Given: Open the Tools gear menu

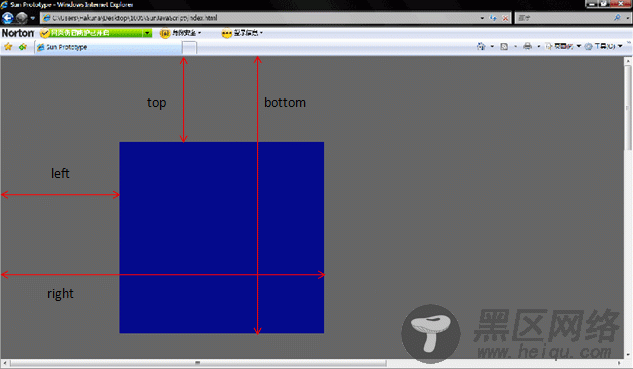Looking at the screenshot, I should tap(603, 46).
